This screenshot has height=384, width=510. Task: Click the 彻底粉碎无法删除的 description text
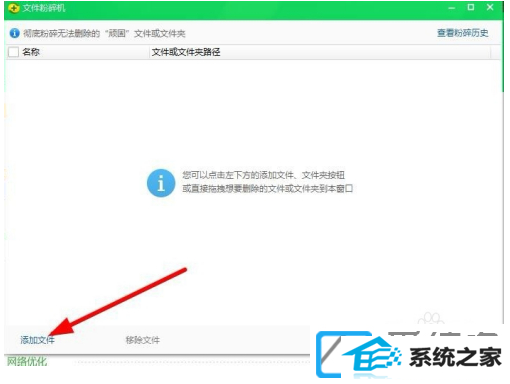[104, 33]
